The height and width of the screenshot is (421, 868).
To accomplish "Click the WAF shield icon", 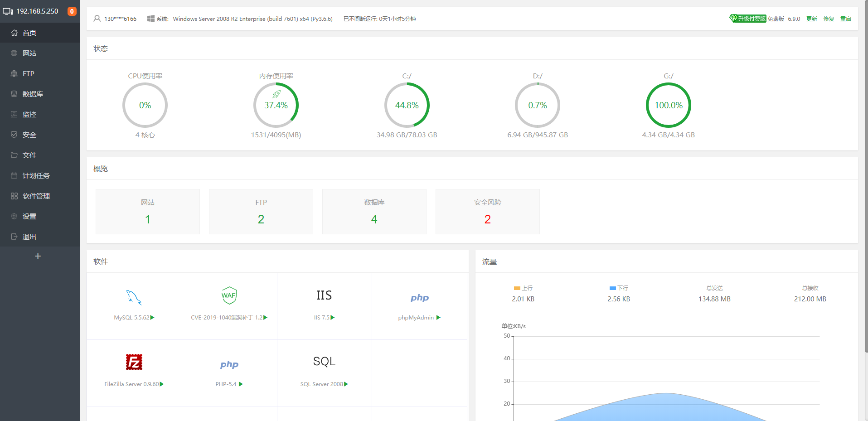I will [229, 295].
